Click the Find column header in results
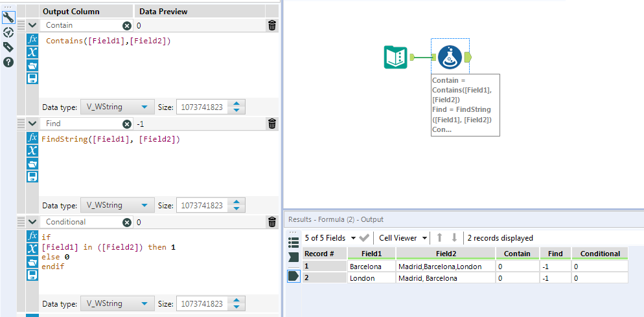This screenshot has width=644, height=317. point(555,254)
